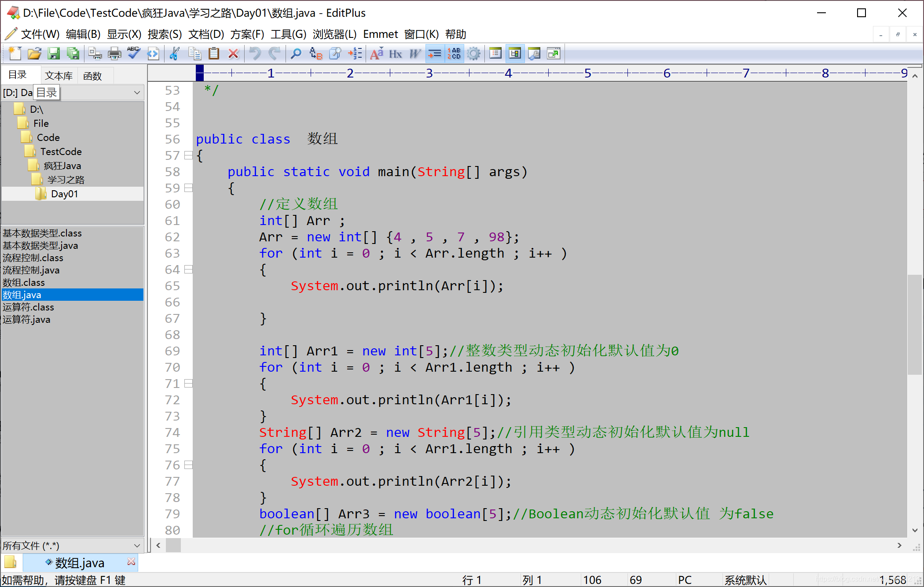Open font settings with the Aa icon
924x587 pixels.
(376, 54)
